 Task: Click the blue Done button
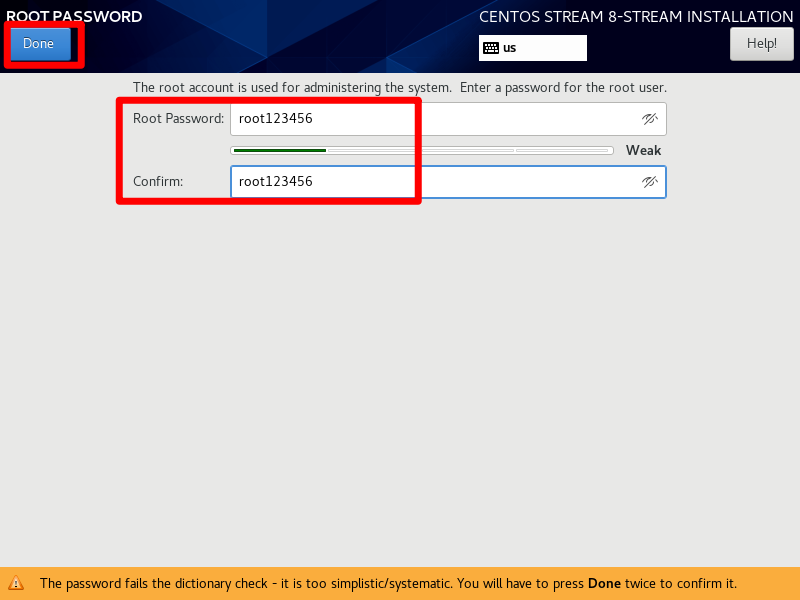pyautogui.click(x=40, y=44)
